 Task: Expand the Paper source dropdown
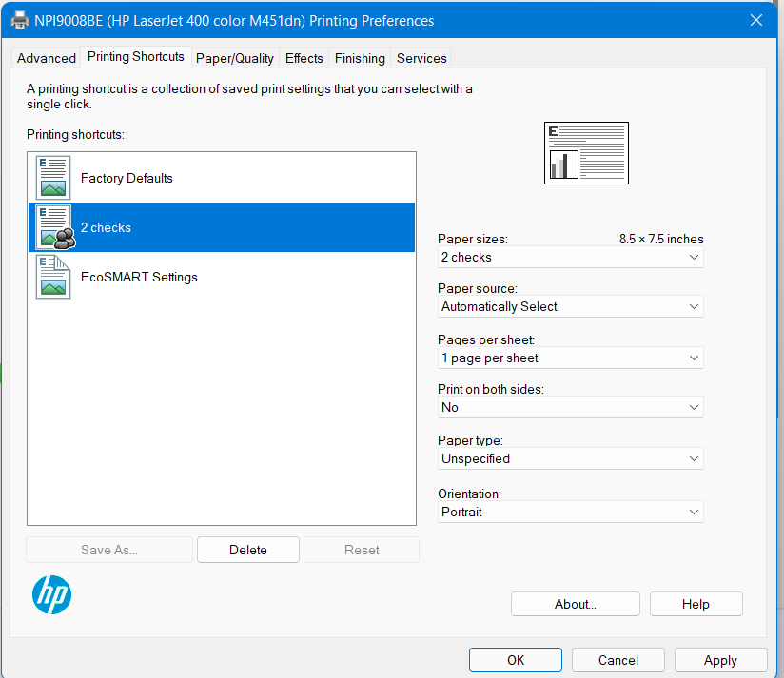point(570,307)
